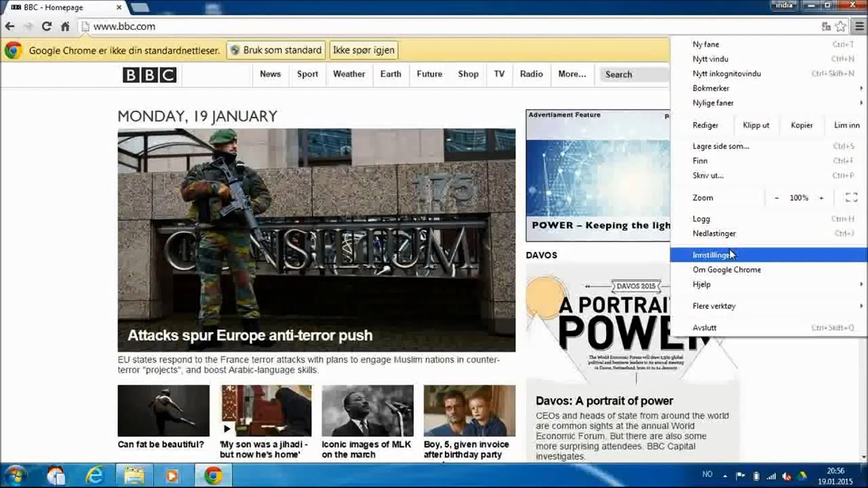Expand the 'Hjelp' submenu
Screen dimensions: 868x488
768,285
